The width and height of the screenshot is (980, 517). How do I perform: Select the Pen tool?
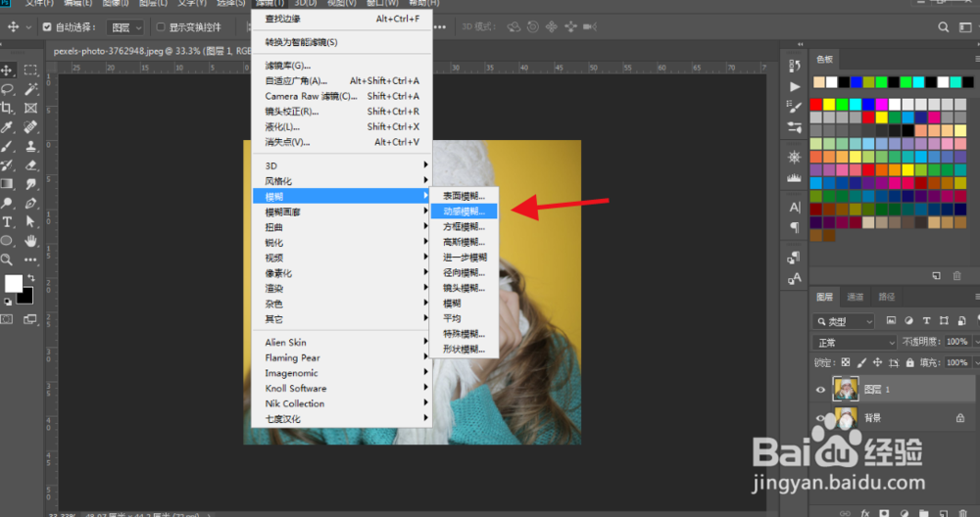coord(30,203)
